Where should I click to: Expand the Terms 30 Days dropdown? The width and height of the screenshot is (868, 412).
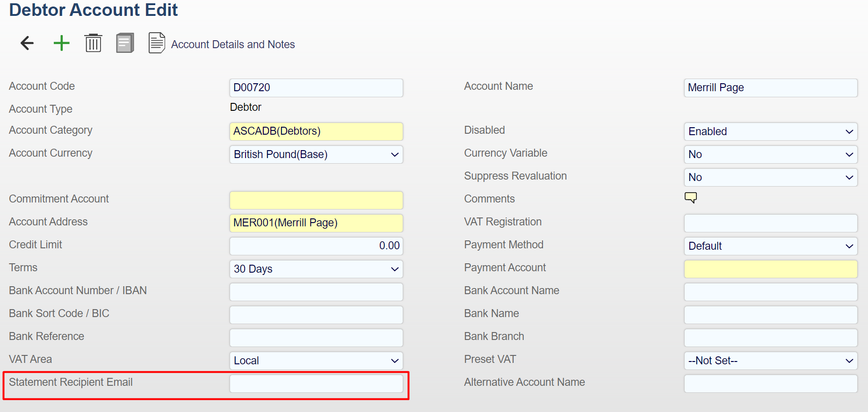(x=316, y=269)
